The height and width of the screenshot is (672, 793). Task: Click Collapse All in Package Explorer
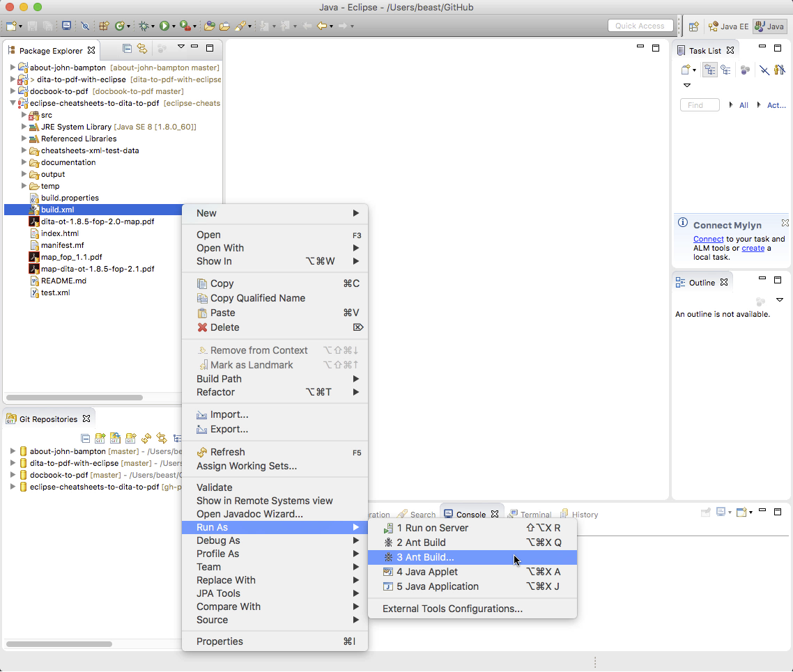(x=127, y=49)
